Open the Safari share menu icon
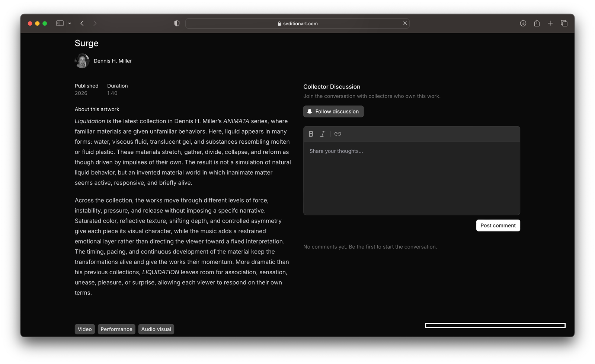Image resolution: width=595 pixels, height=364 pixels. point(537,23)
